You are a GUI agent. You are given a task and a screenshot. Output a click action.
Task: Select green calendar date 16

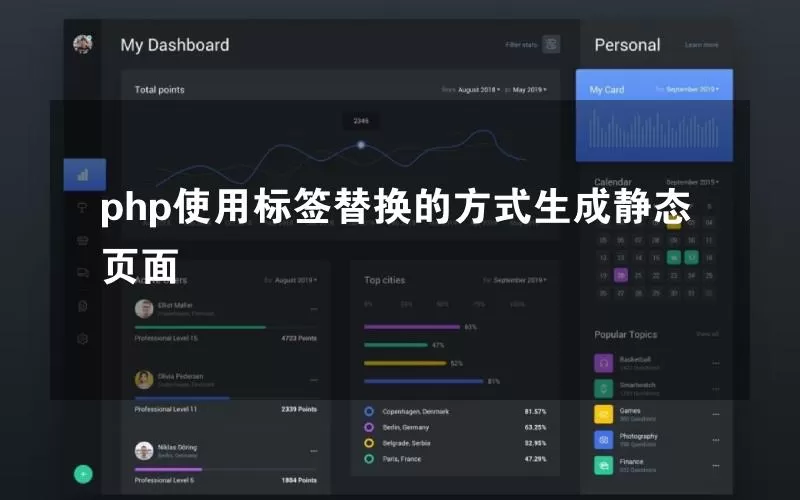pyautogui.click(x=673, y=258)
